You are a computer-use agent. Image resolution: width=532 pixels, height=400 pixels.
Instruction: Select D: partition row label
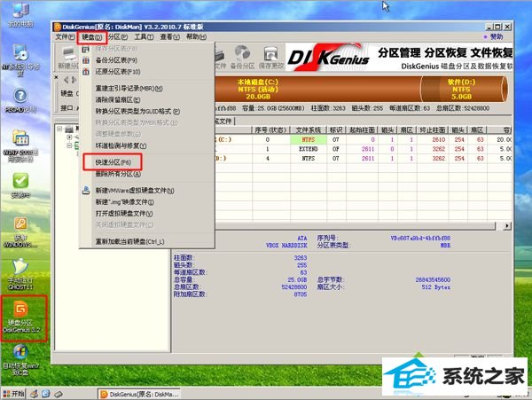click(x=221, y=159)
